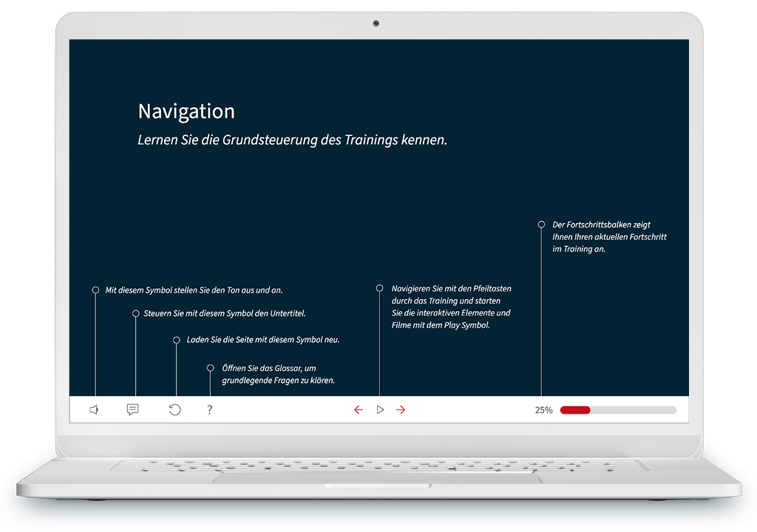757x532 pixels.
Task: Toggle audio on or off using sound symbol
Action: pos(94,409)
